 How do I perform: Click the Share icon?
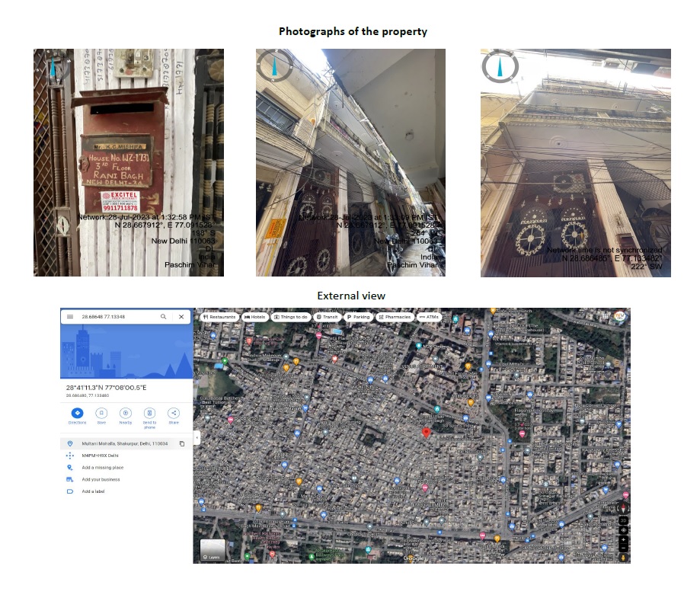174,412
